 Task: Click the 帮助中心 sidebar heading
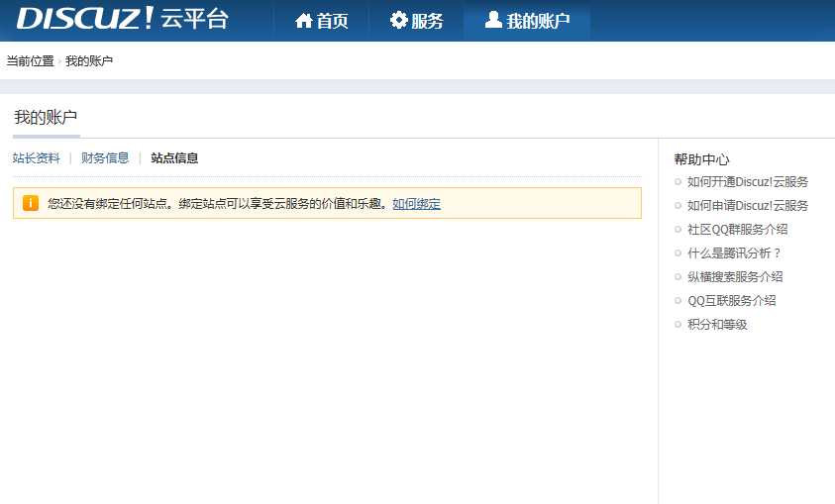[x=701, y=159]
